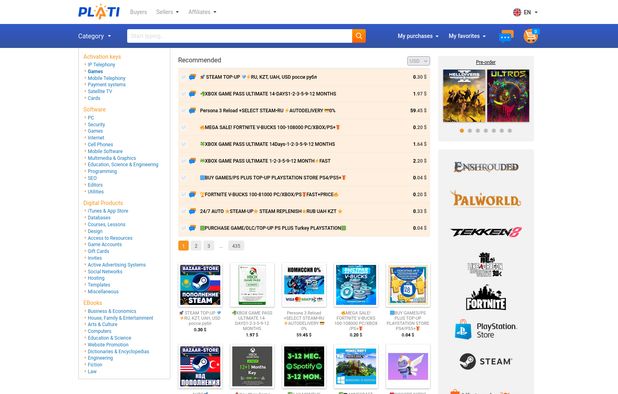Open the Enshrouded logo banner
Image resolution: width=618 pixels, height=394 pixels.
tap(486, 167)
